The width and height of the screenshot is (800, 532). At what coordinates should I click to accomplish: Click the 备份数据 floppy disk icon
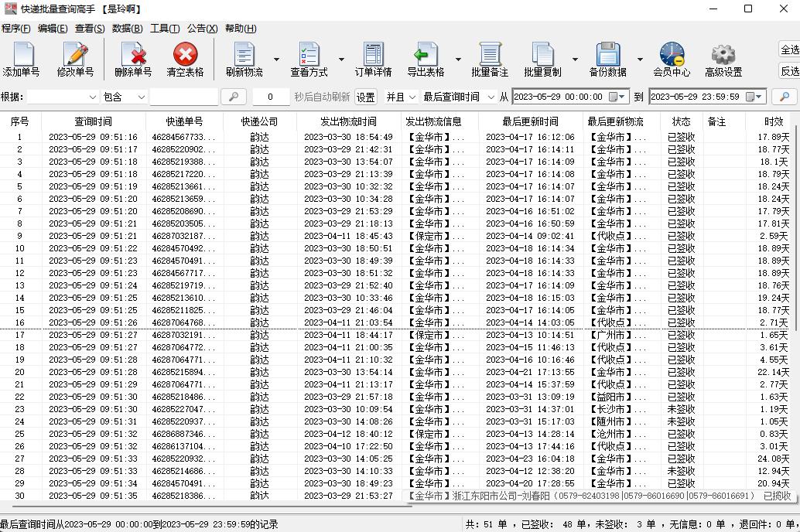click(x=607, y=54)
